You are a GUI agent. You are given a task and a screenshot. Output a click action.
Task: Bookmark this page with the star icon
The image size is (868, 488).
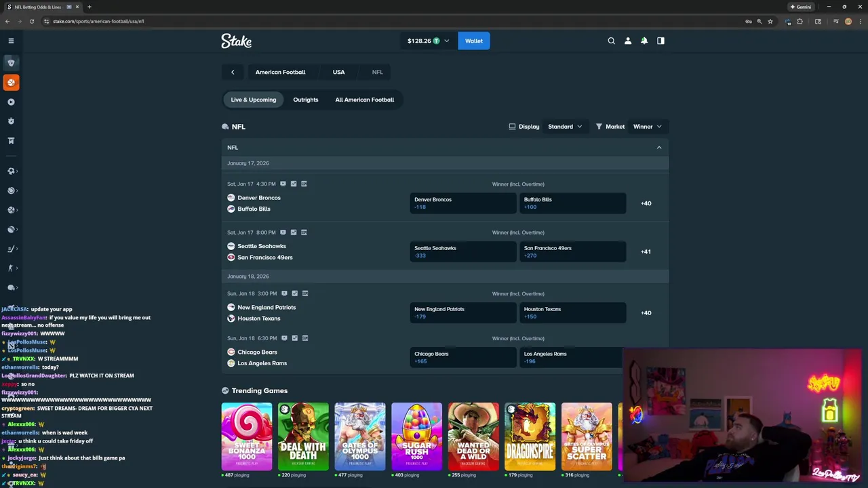click(x=770, y=21)
